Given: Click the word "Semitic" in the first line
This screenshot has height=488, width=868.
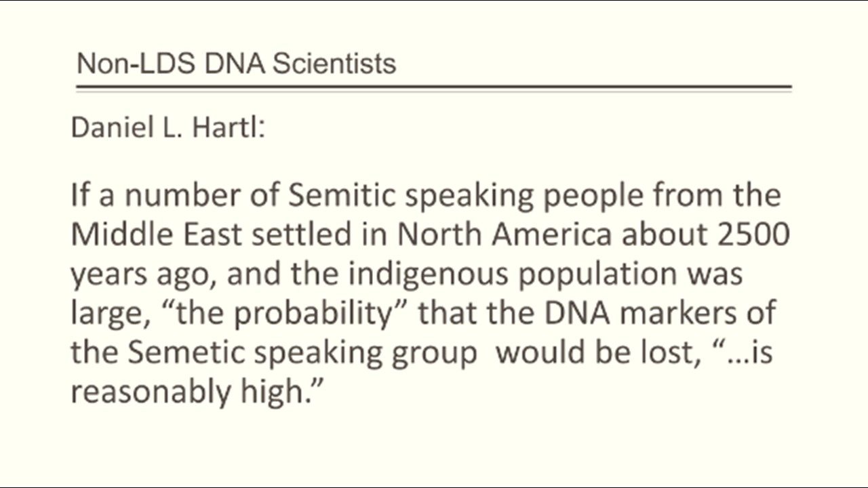Looking at the screenshot, I should (341, 196).
